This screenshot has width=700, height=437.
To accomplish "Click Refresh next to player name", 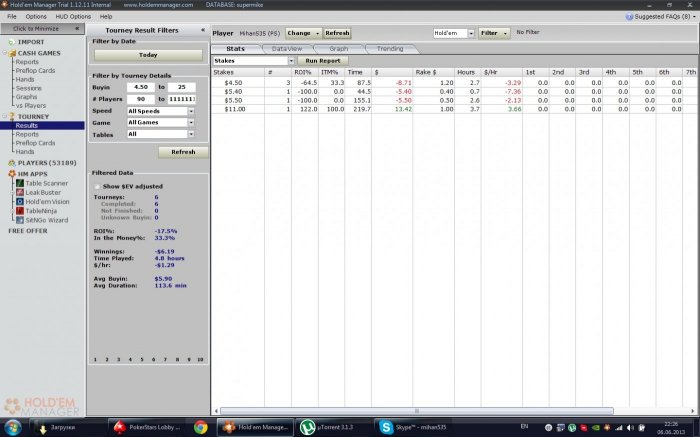I will [337, 33].
